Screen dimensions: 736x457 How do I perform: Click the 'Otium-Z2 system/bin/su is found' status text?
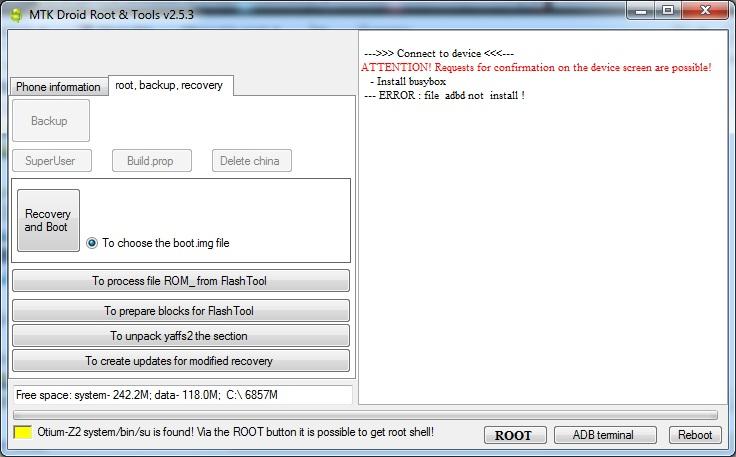(235, 432)
